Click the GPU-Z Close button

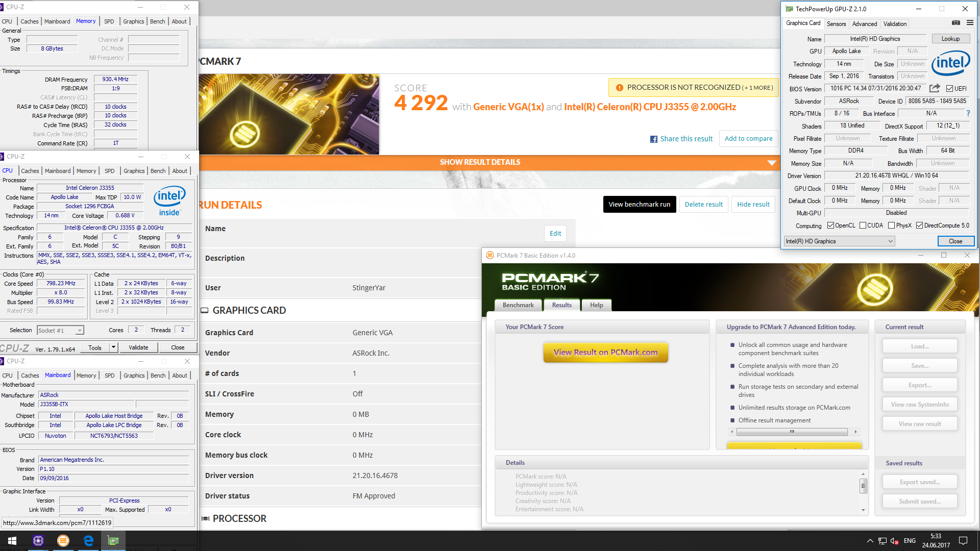955,241
